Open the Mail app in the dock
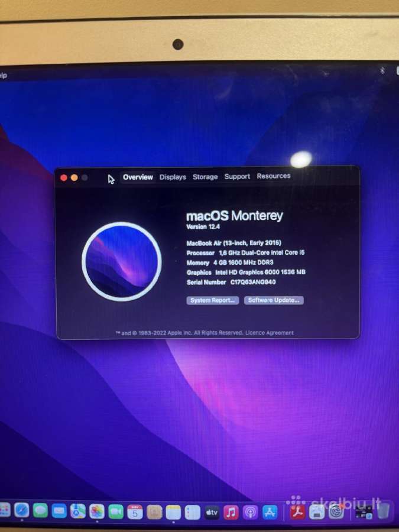Viewport: 399px width, 532px height. point(59,511)
